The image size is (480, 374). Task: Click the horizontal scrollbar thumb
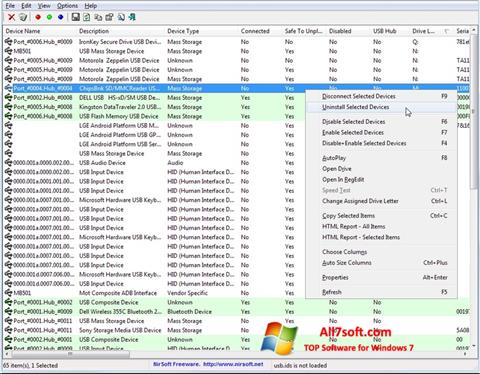point(70,354)
